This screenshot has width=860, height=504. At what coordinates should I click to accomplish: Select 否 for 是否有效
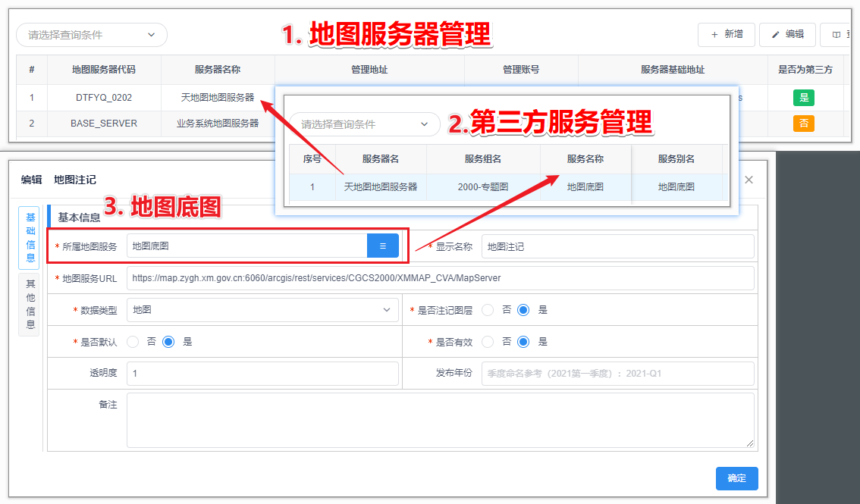[488, 342]
